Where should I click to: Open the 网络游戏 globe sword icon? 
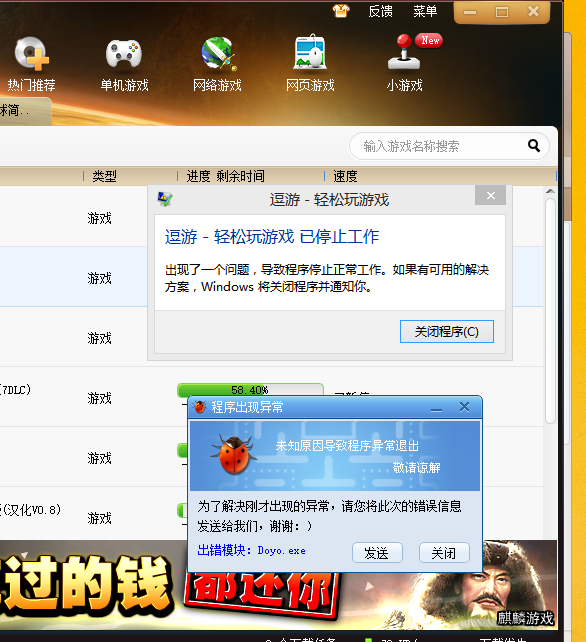click(219, 53)
